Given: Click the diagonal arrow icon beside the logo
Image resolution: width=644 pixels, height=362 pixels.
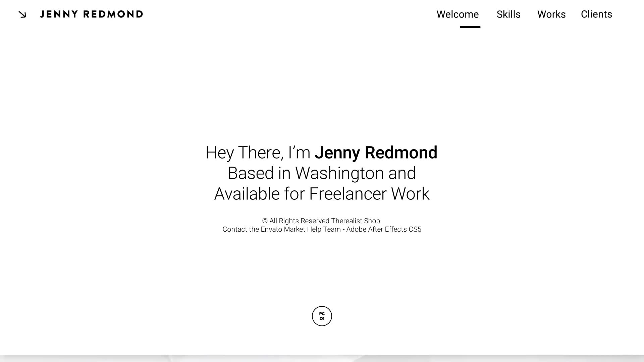Looking at the screenshot, I should [x=22, y=14].
